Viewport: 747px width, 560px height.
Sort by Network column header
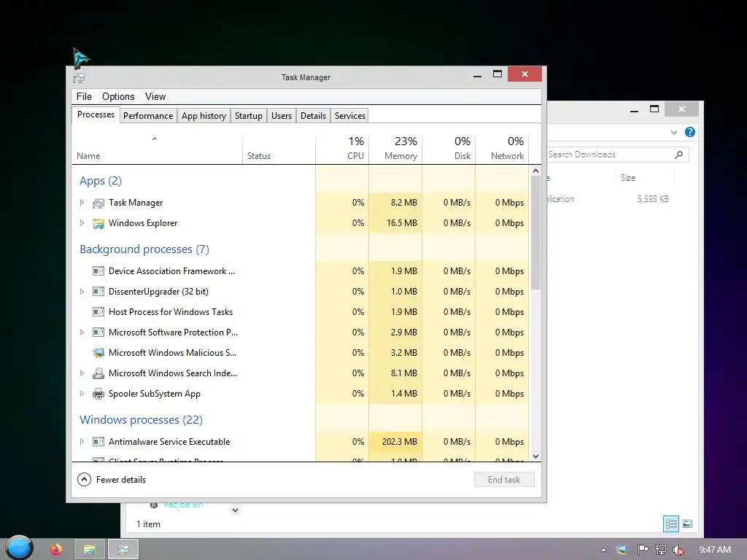502,149
